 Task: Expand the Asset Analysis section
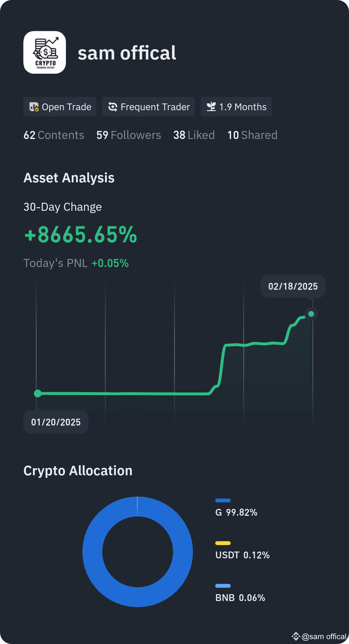pyautogui.click(x=69, y=177)
